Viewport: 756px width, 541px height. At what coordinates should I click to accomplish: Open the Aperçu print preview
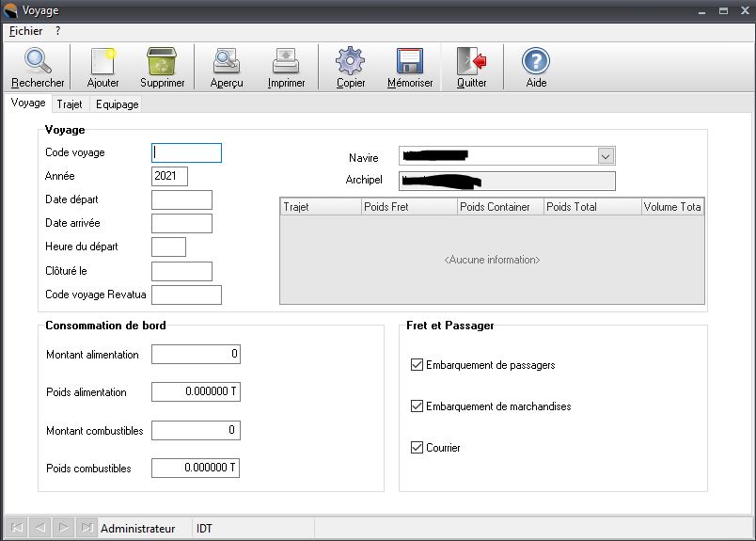[227, 62]
